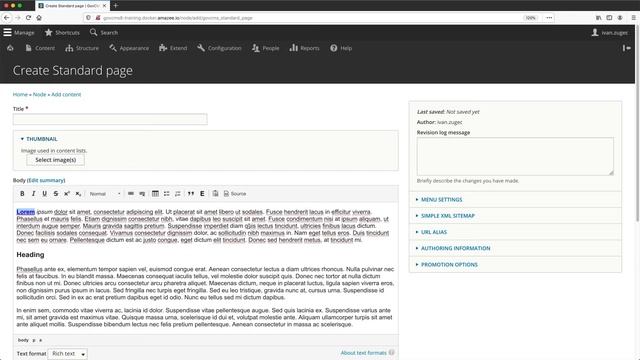Open the Manage hamburger menu

click(19, 32)
